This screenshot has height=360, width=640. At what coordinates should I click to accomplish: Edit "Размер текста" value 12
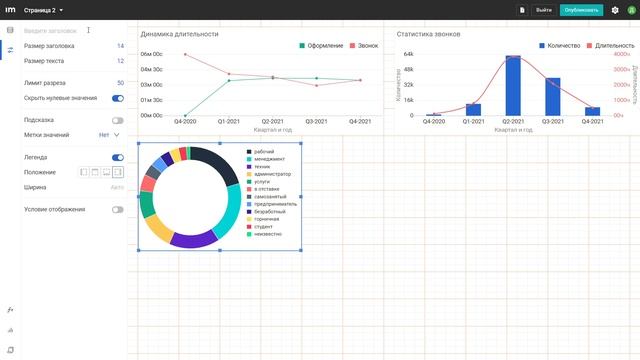[120, 61]
